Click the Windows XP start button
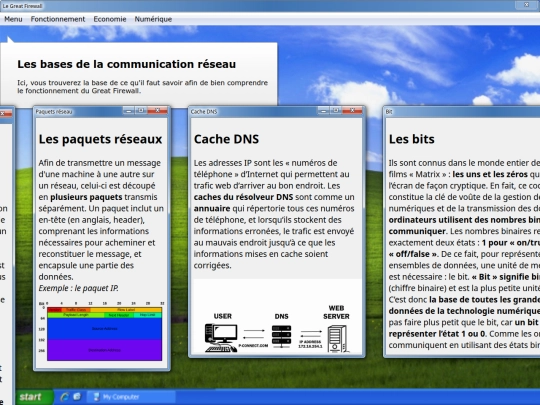Screen dimensions: 540x405 pos(34,397)
